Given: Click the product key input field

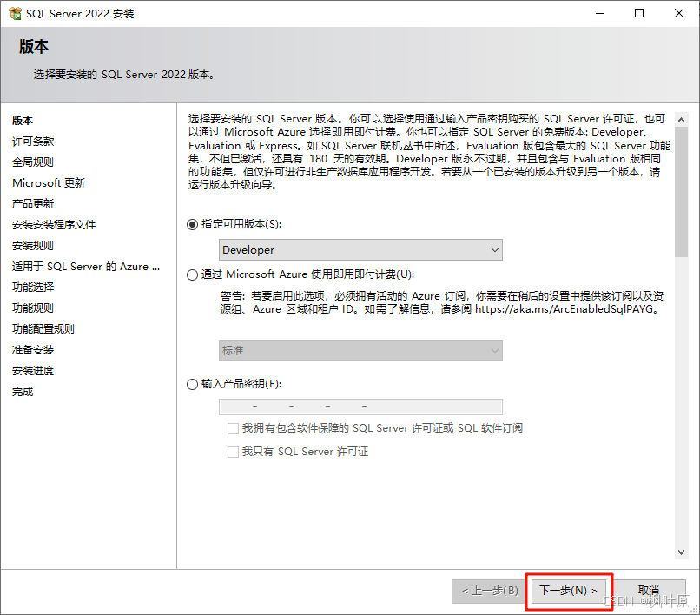Looking at the screenshot, I should 360,407.
